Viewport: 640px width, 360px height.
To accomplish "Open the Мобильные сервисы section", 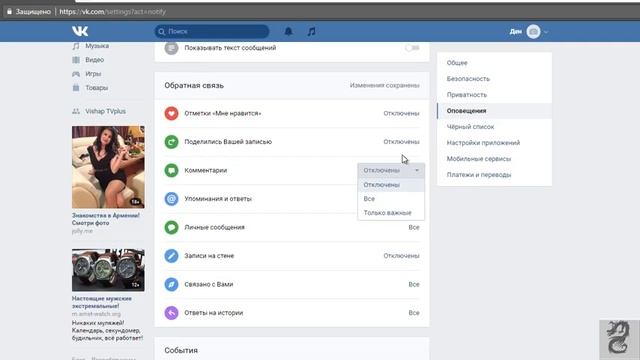I will [494, 159].
